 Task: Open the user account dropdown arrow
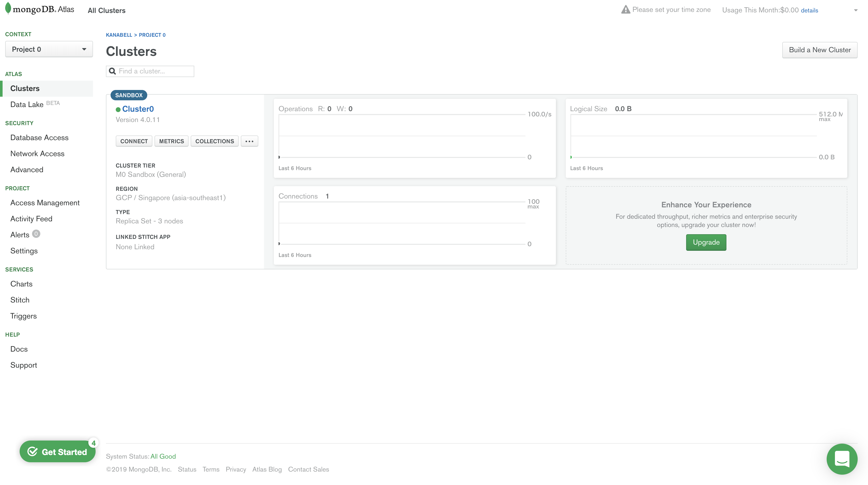[x=856, y=10]
